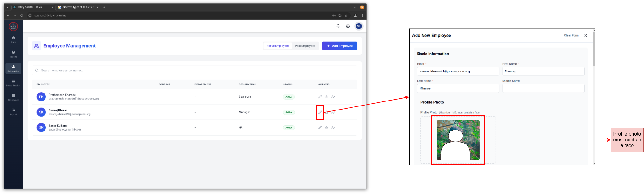Click the First Name field in dialog
The width and height of the screenshot is (644, 194).
(543, 71)
